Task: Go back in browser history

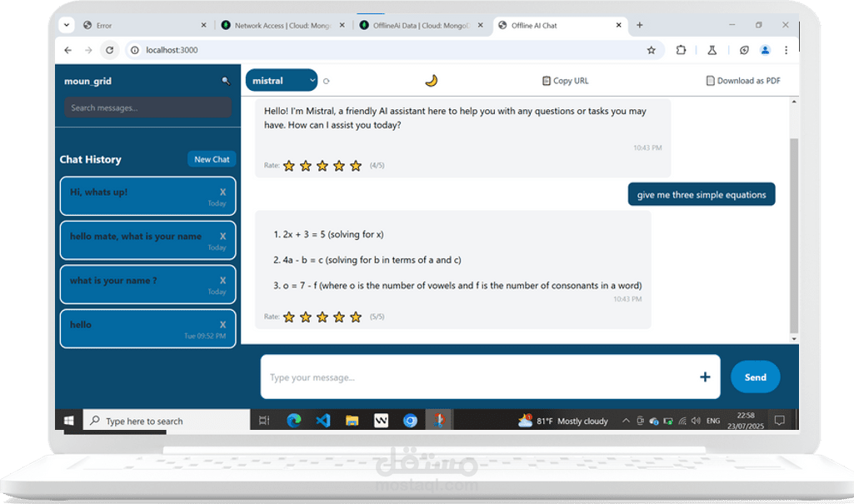Action: click(x=67, y=50)
